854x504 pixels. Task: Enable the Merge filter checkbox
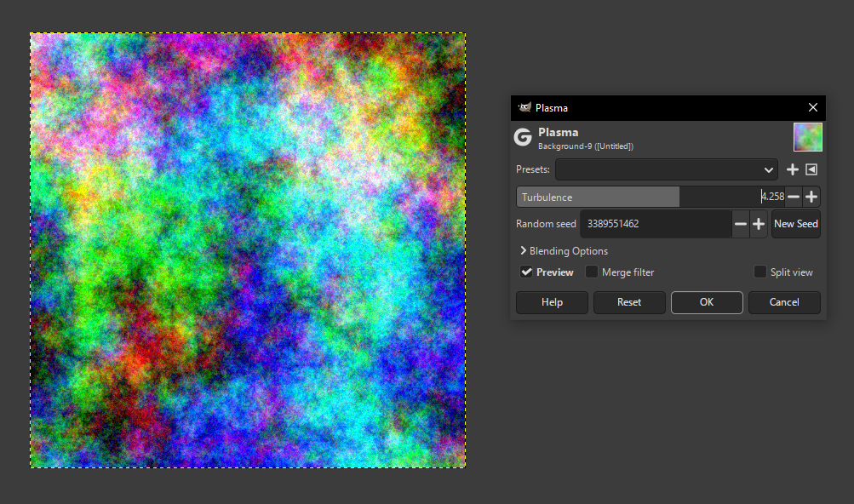tap(592, 272)
